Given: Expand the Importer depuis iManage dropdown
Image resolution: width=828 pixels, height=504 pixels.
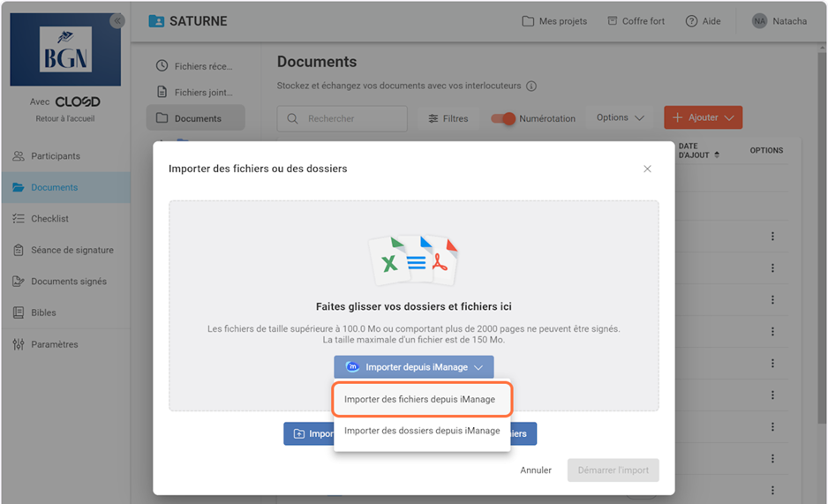Looking at the screenshot, I should coord(413,367).
